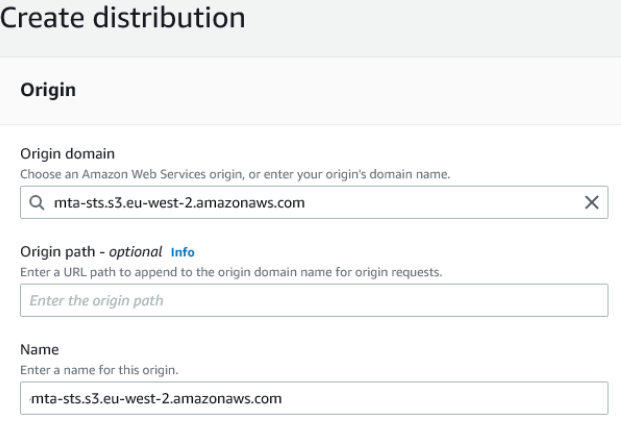Click the search magnifier icon in Origin domain

tap(37, 202)
